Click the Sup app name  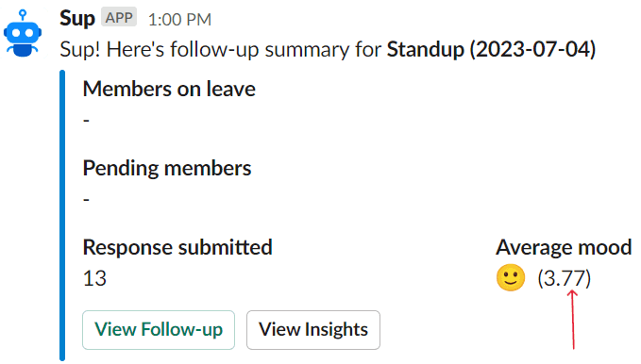point(77,18)
